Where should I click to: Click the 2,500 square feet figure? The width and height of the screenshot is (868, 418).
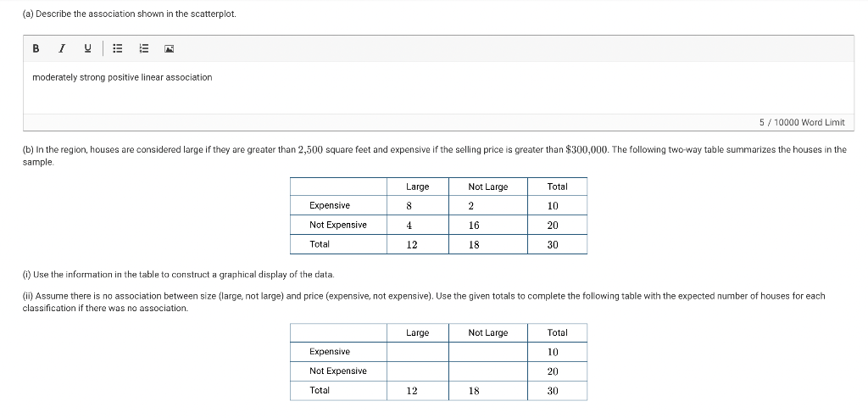tap(310, 149)
